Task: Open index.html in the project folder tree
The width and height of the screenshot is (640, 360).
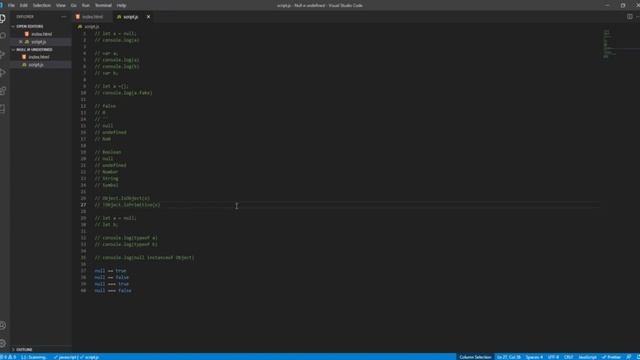Action: [x=39, y=57]
